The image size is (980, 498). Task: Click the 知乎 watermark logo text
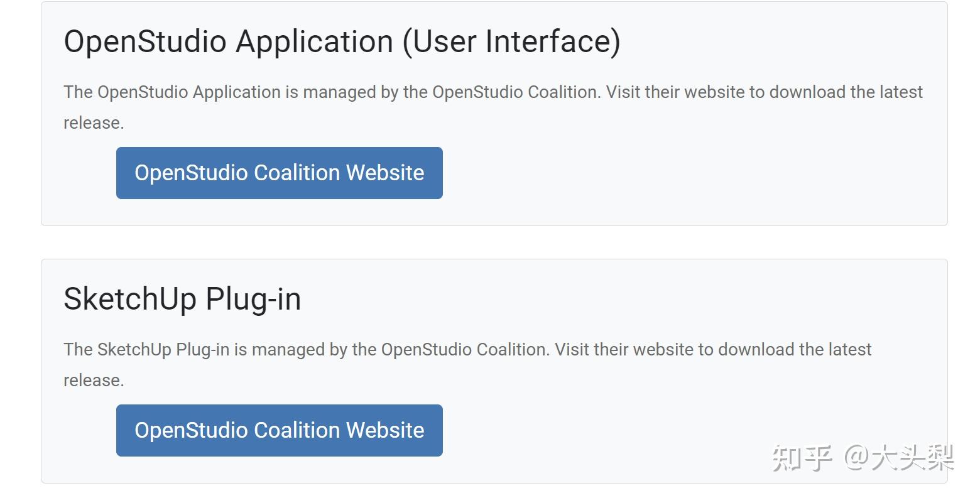802,458
